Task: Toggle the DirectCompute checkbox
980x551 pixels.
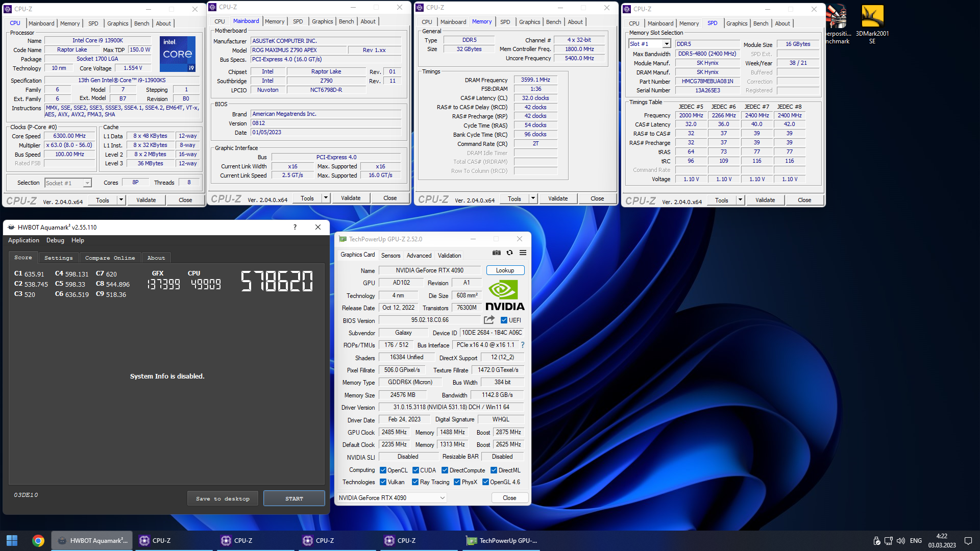Action: pyautogui.click(x=445, y=470)
